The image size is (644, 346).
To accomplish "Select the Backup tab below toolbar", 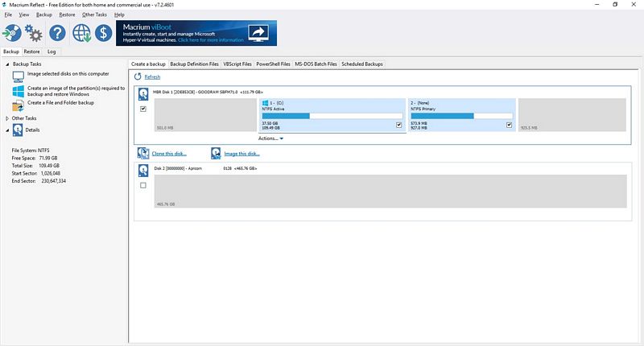I will (11, 51).
